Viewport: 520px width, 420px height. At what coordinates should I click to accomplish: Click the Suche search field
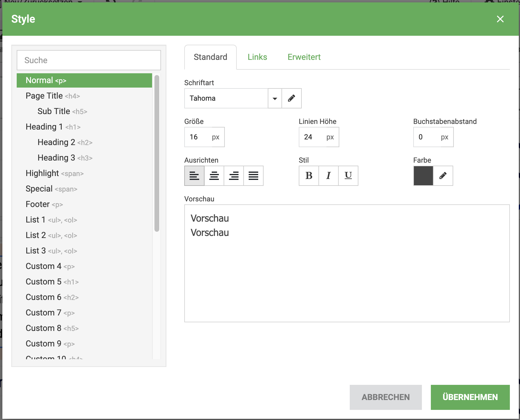(x=89, y=60)
